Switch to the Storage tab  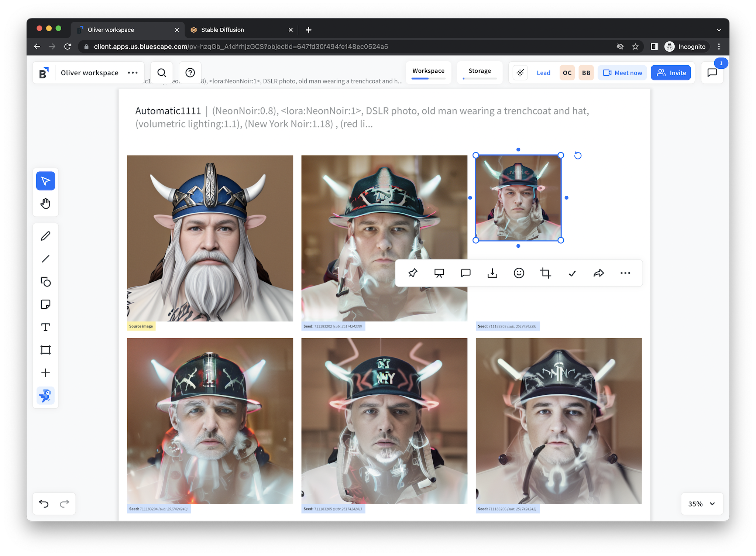(x=480, y=71)
